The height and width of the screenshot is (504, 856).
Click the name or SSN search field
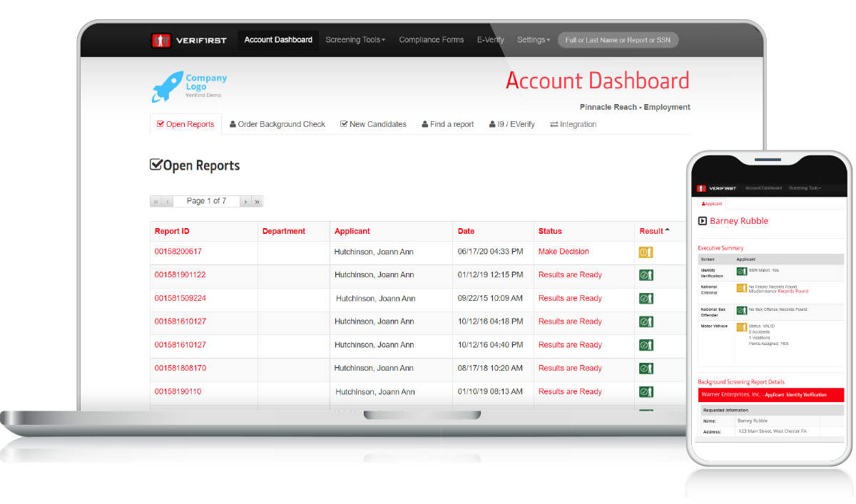618,39
